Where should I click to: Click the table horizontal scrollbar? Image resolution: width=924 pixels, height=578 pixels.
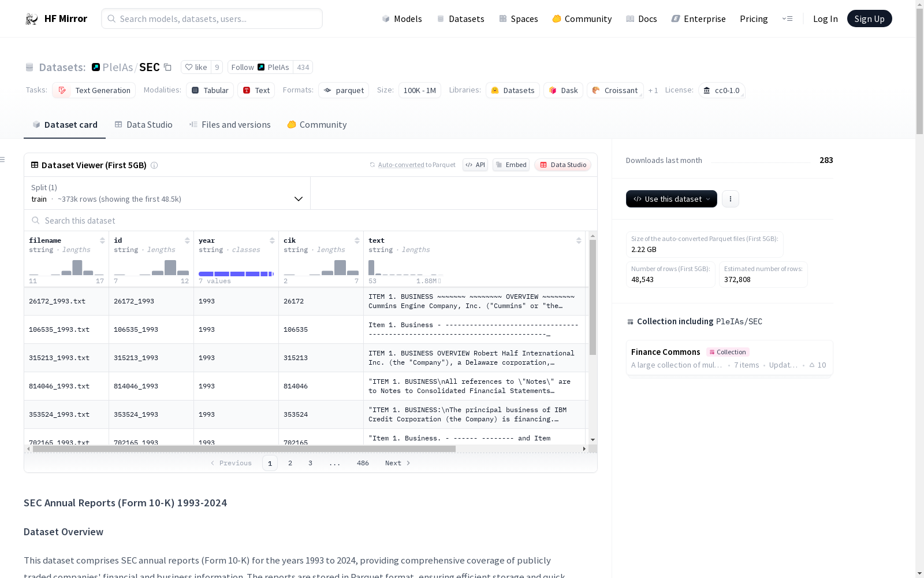point(244,449)
